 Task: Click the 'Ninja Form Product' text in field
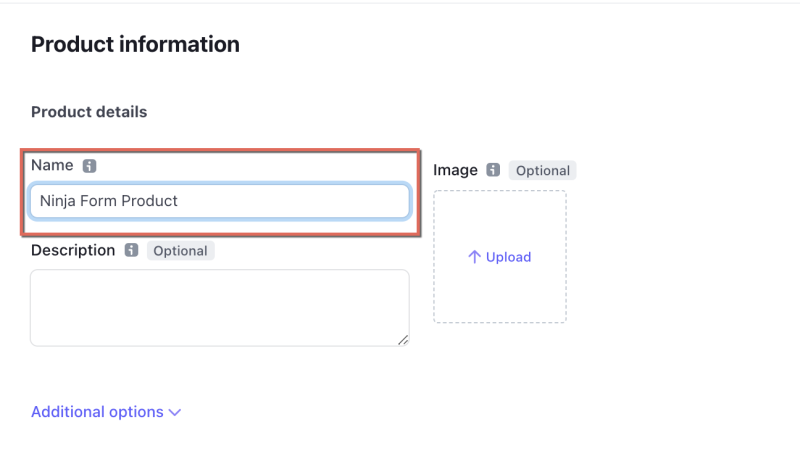click(109, 201)
